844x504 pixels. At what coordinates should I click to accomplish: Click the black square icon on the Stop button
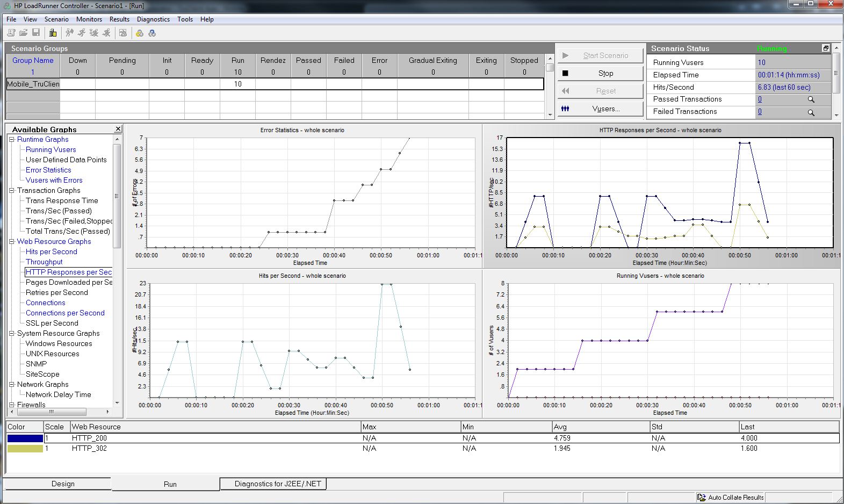click(565, 73)
